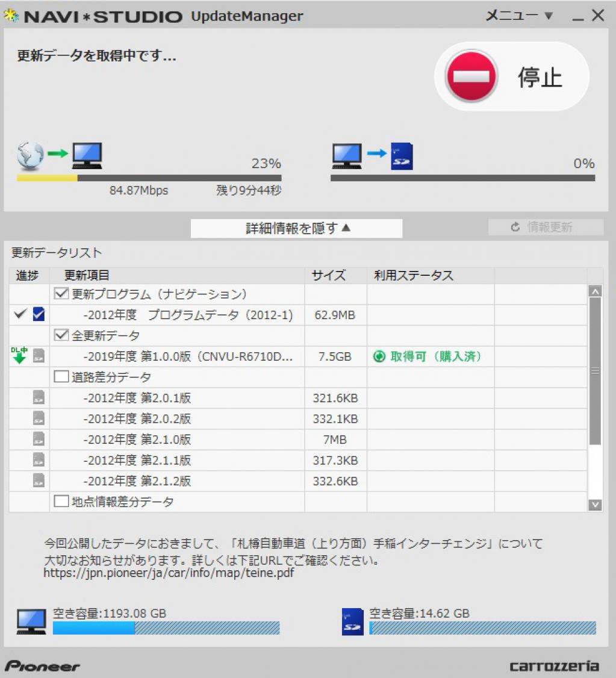The width and height of the screenshot is (616, 678).
Task: Click the NAVI*STUDIO star logo icon
Action: pyautogui.click(x=11, y=16)
